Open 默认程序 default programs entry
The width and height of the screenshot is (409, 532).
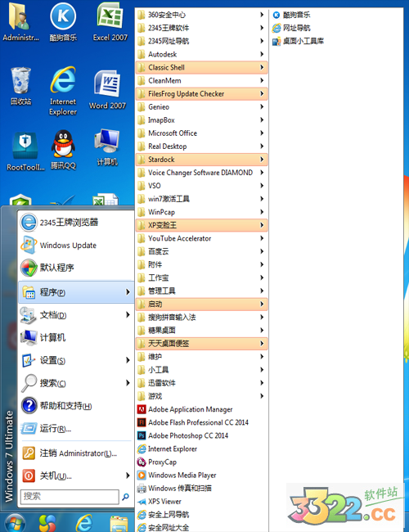click(76, 268)
